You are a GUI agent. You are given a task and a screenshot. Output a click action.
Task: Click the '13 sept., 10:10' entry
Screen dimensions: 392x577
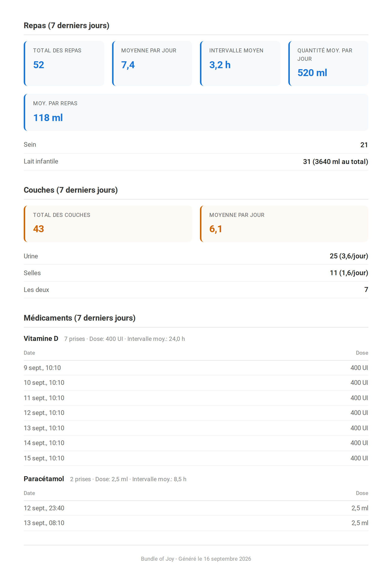[44, 428]
